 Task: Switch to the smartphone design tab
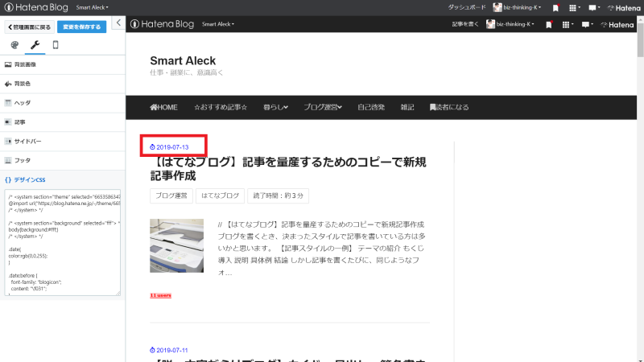(56, 45)
